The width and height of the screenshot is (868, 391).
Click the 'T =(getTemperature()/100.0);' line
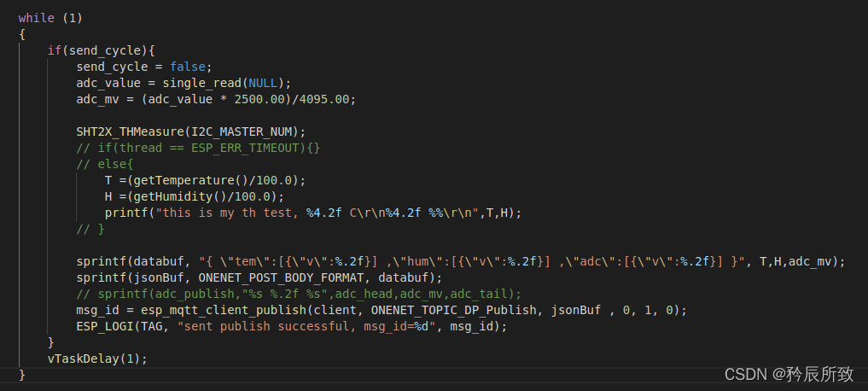click(x=206, y=180)
